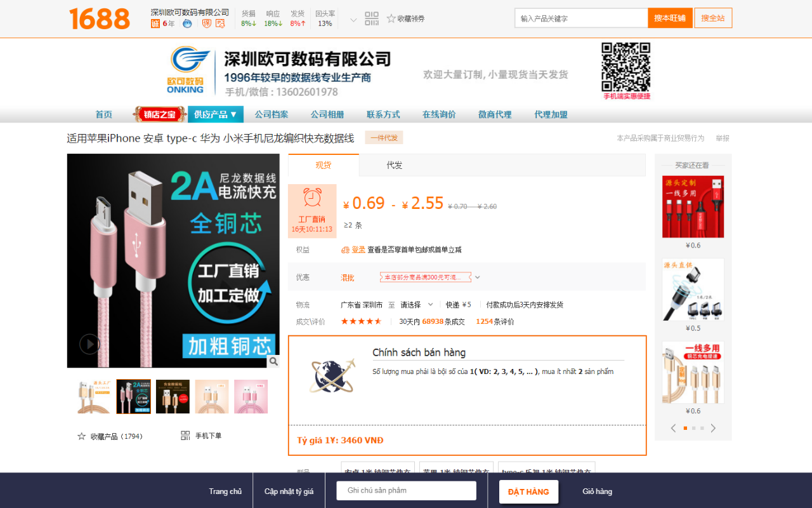
Task: Play the product video on main image
Action: click(89, 344)
